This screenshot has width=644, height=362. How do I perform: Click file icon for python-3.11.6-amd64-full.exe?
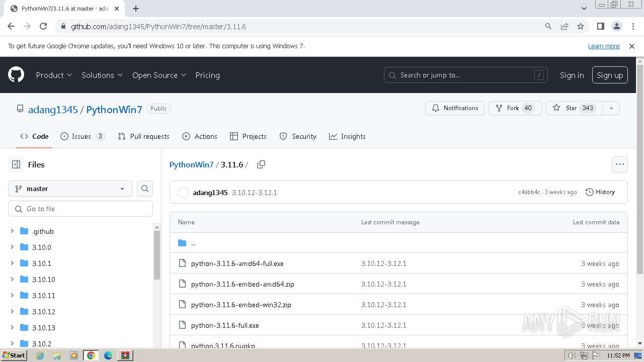182,263
